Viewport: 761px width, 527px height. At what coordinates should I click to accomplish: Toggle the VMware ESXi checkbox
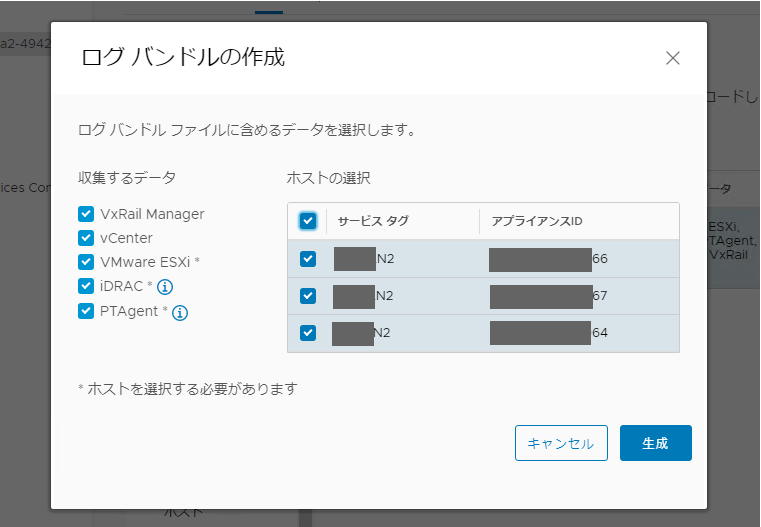(86, 262)
